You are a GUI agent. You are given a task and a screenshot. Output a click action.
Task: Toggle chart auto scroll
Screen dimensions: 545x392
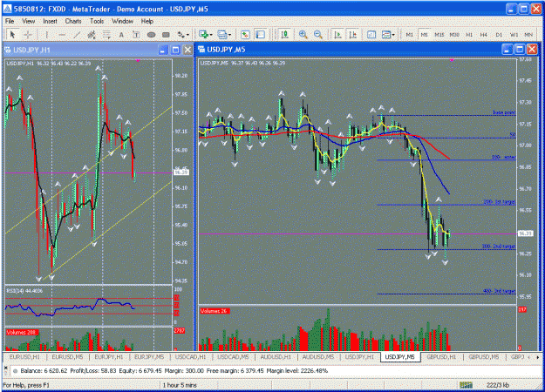(337, 34)
